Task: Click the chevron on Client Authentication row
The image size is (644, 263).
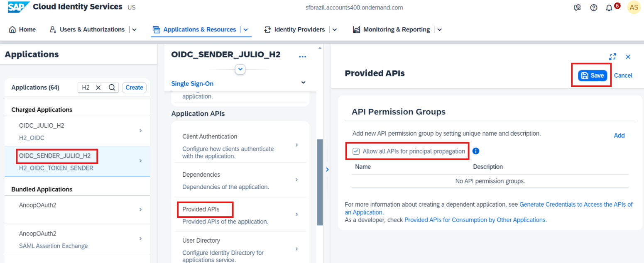Action: (296, 145)
